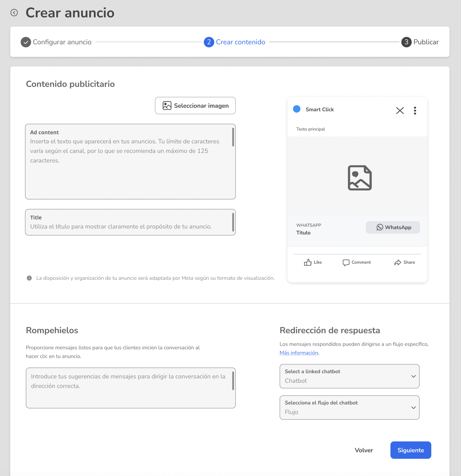Click the Comment speech bubble icon
This screenshot has height=476, width=461.
346,263
